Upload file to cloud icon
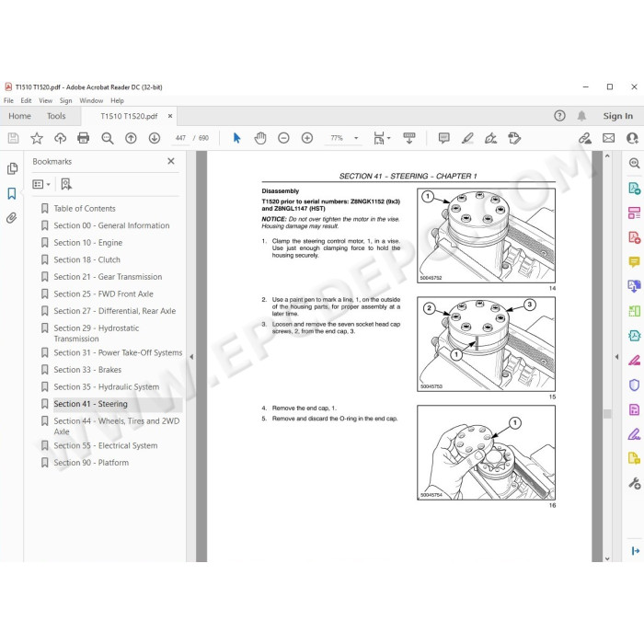 pyautogui.click(x=61, y=138)
